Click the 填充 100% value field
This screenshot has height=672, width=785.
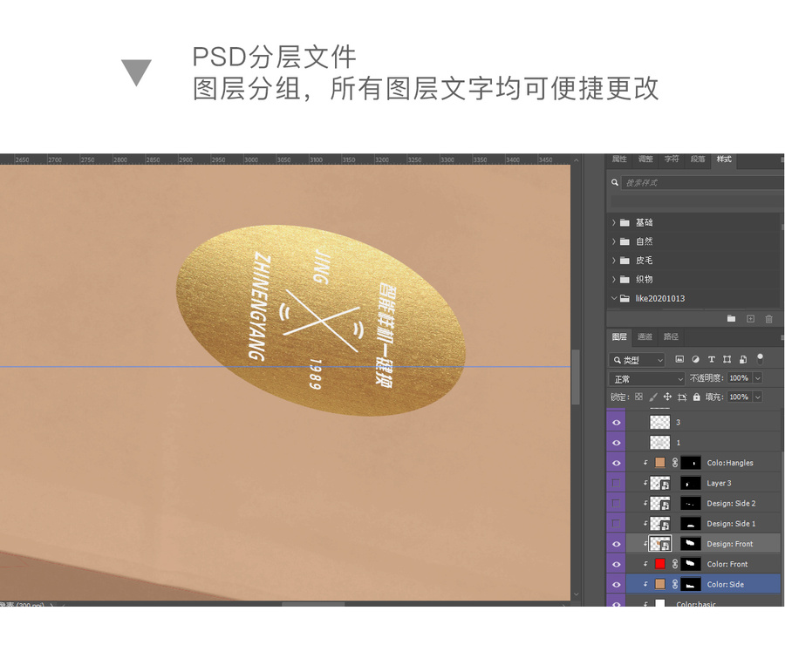tap(740, 397)
